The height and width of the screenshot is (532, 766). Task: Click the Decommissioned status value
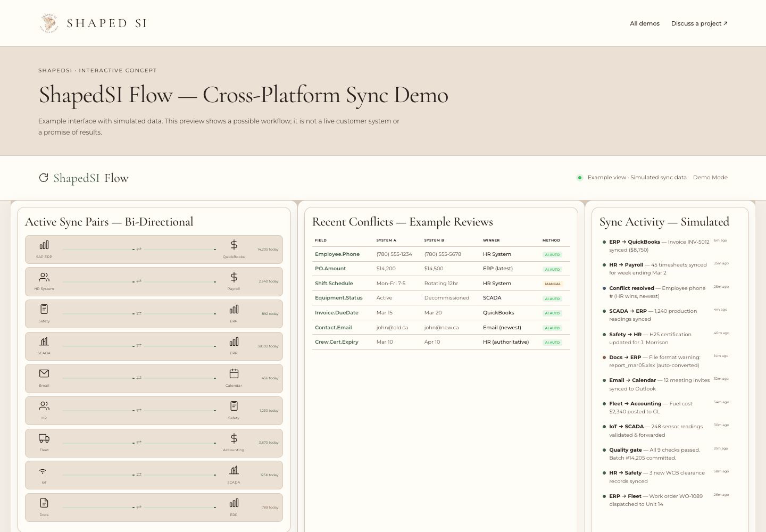447,298
